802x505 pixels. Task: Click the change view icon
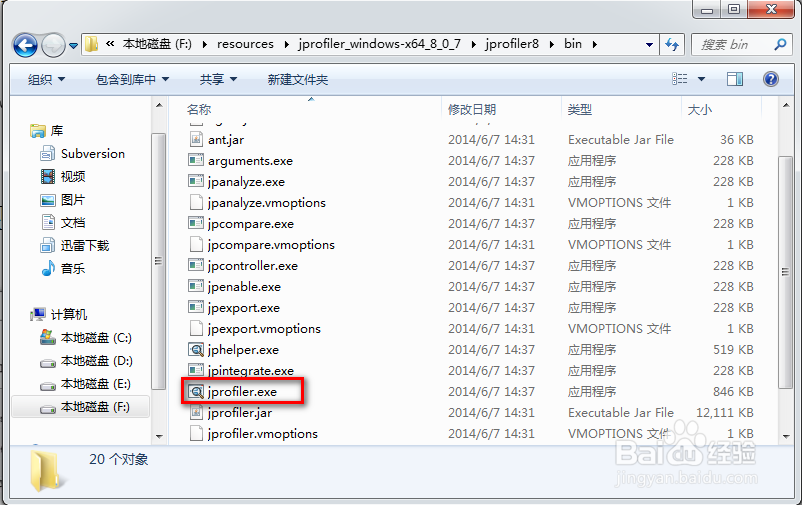(x=679, y=79)
